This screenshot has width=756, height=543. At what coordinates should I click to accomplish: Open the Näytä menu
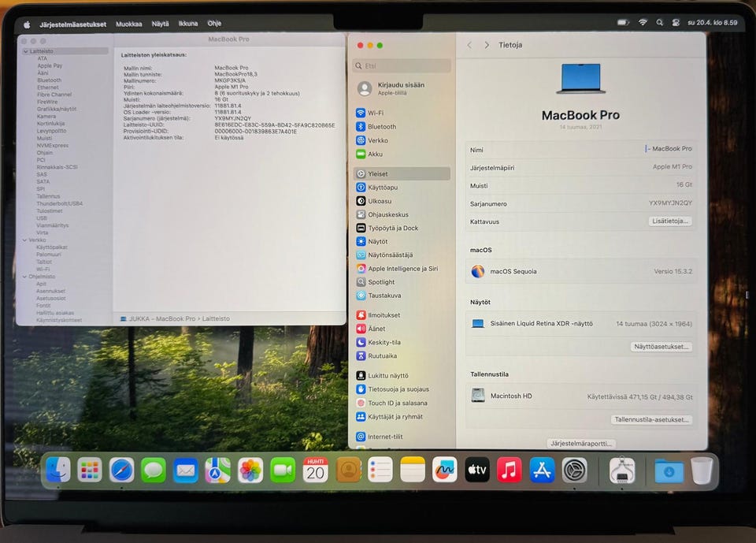click(160, 24)
